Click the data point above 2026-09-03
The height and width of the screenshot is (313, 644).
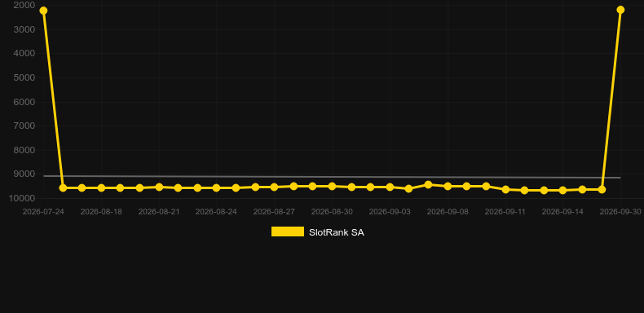pyautogui.click(x=390, y=187)
